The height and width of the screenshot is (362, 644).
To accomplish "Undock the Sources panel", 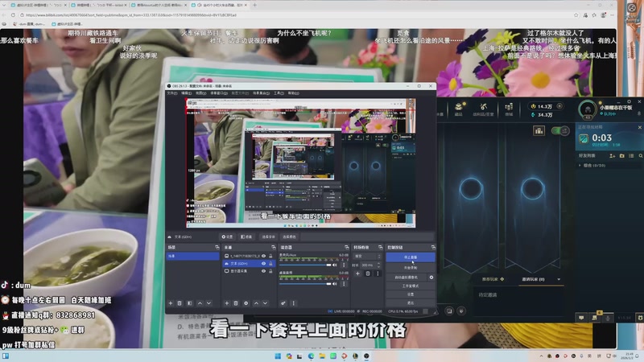I will click(274, 248).
